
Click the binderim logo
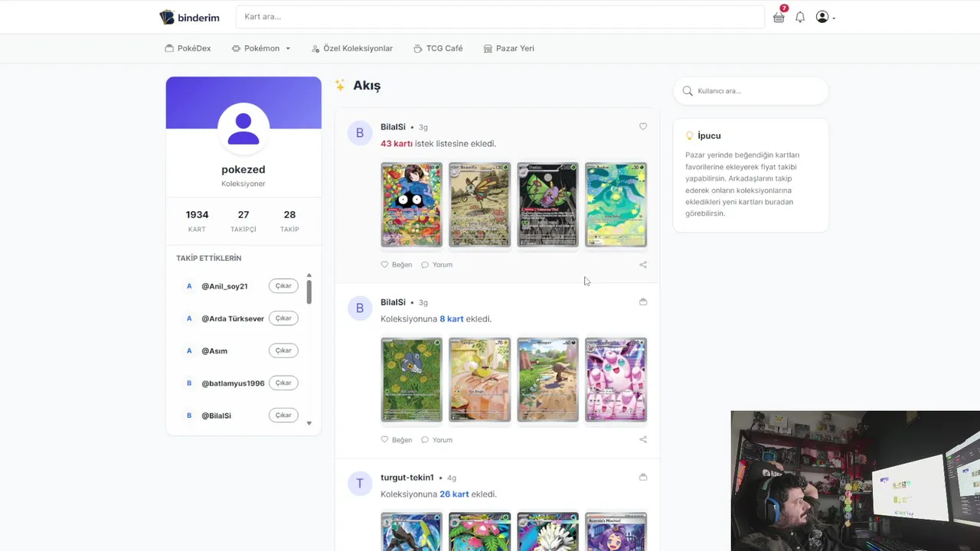point(189,18)
